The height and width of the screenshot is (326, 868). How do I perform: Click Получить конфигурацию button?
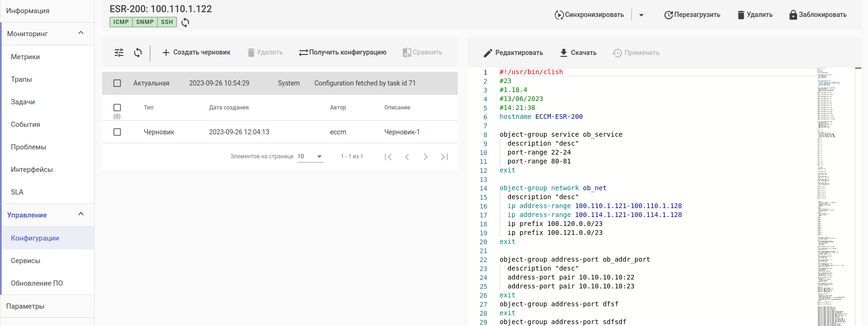(342, 53)
